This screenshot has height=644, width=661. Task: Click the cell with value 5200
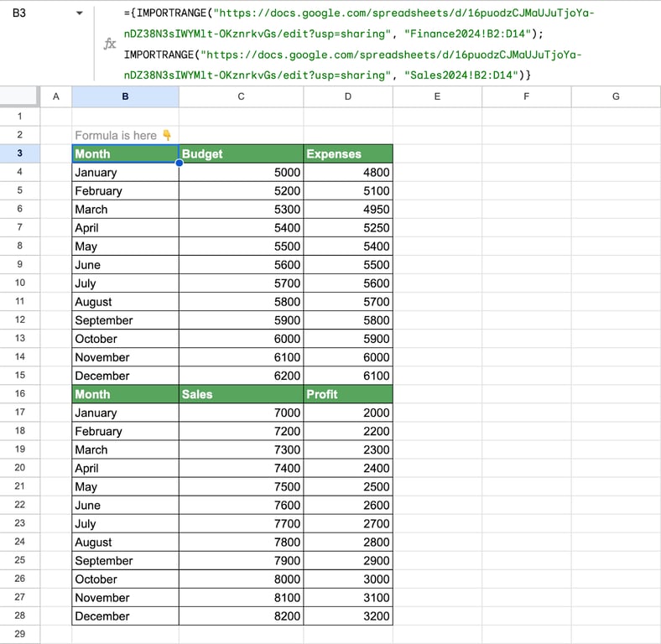click(241, 191)
